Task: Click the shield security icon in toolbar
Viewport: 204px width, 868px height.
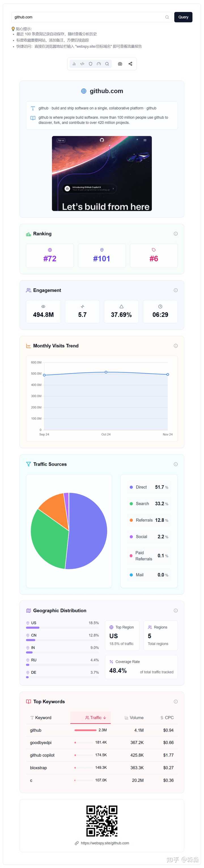Action: pos(91,64)
